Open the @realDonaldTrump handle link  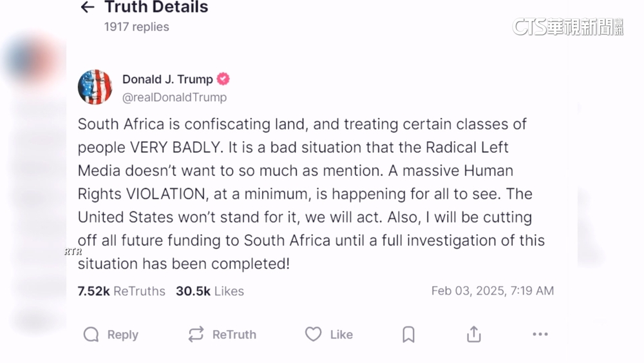tap(175, 97)
